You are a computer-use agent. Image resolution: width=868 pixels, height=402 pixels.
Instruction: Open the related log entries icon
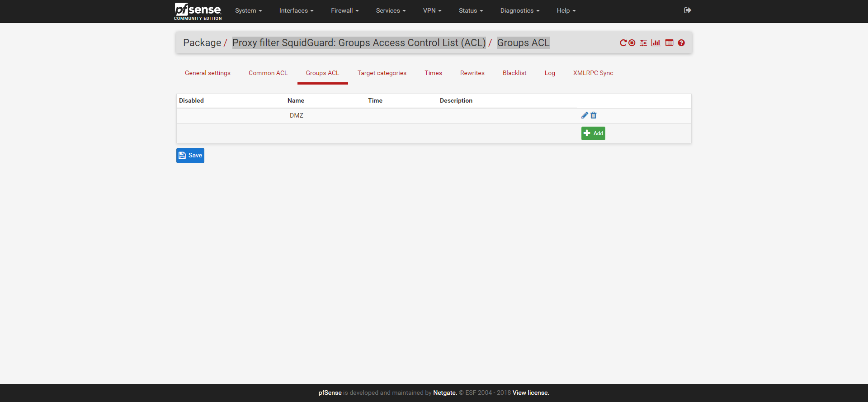[669, 43]
